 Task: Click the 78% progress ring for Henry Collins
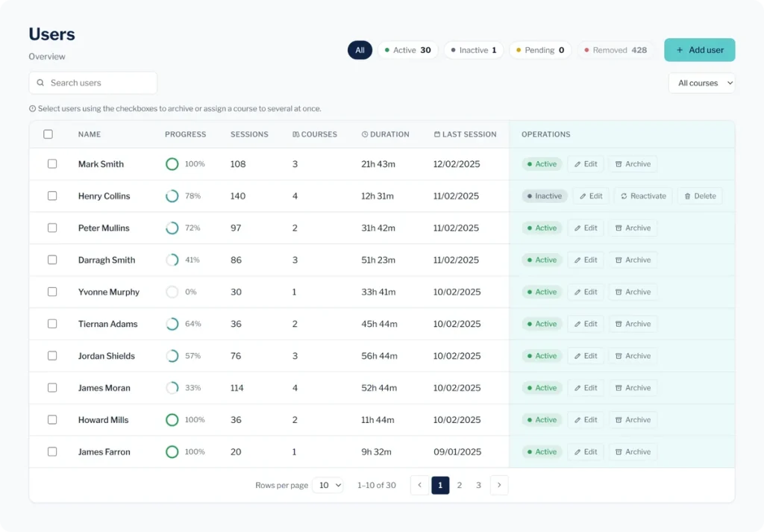172,195
